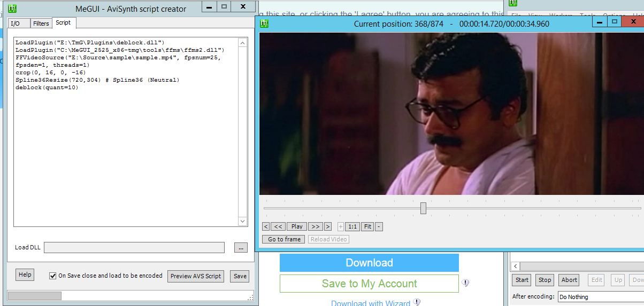Screen dimensions: 644x306
Task: Click the 'deblock(quant=10)' line in the script
Action: (47, 88)
